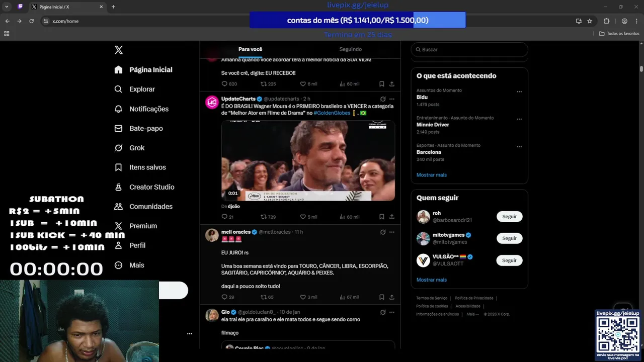Repost the mell oracles post
The width and height of the screenshot is (644, 362).
click(263, 297)
